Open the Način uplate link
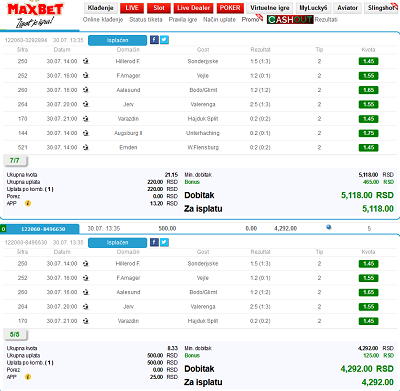The height and width of the screenshot is (391, 400). pos(219,20)
